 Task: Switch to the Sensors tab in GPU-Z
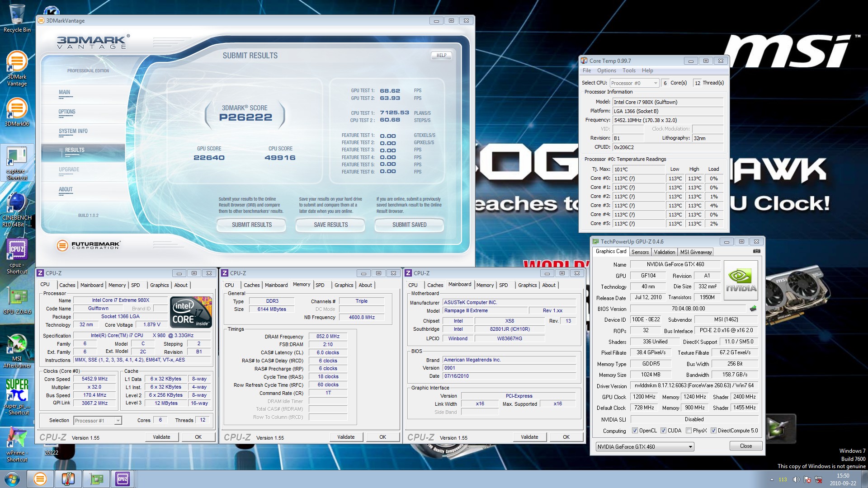coord(640,252)
